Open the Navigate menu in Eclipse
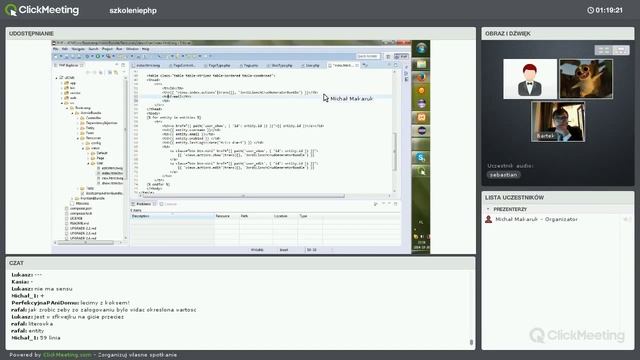The image size is (640, 360). 78,49
